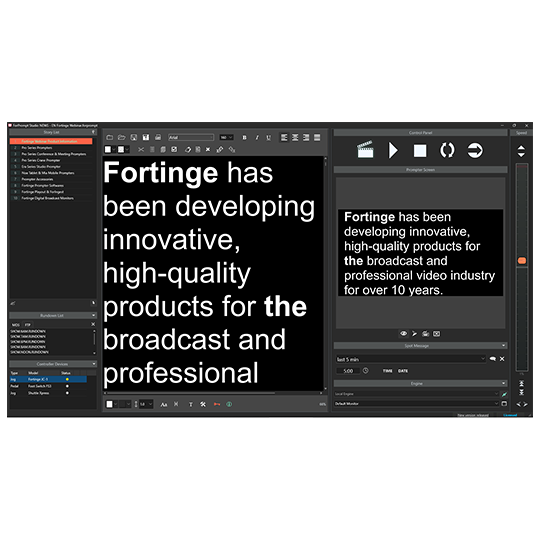Select the Foot Switch pedal device row
This screenshot has width=540, height=540.
click(x=48, y=386)
